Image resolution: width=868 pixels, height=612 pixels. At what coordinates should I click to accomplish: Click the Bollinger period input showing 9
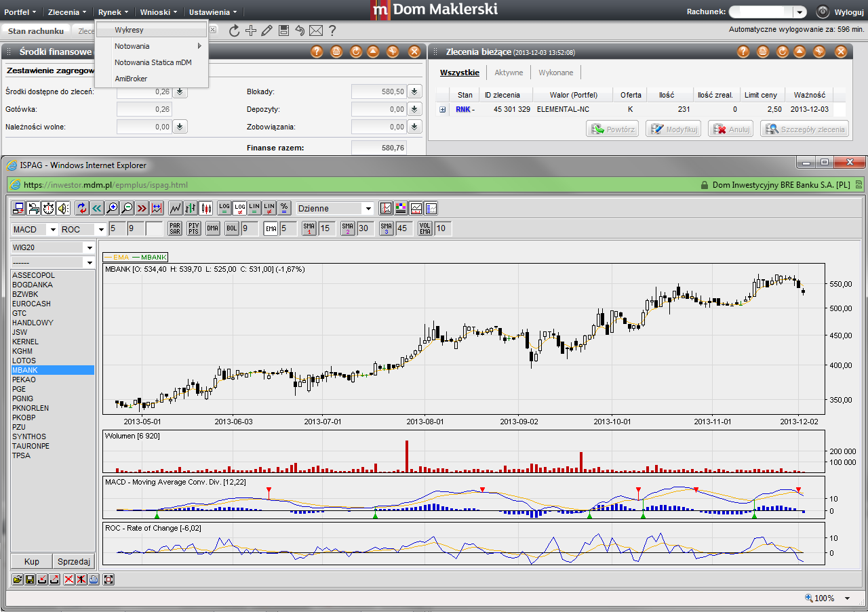pyautogui.click(x=250, y=228)
